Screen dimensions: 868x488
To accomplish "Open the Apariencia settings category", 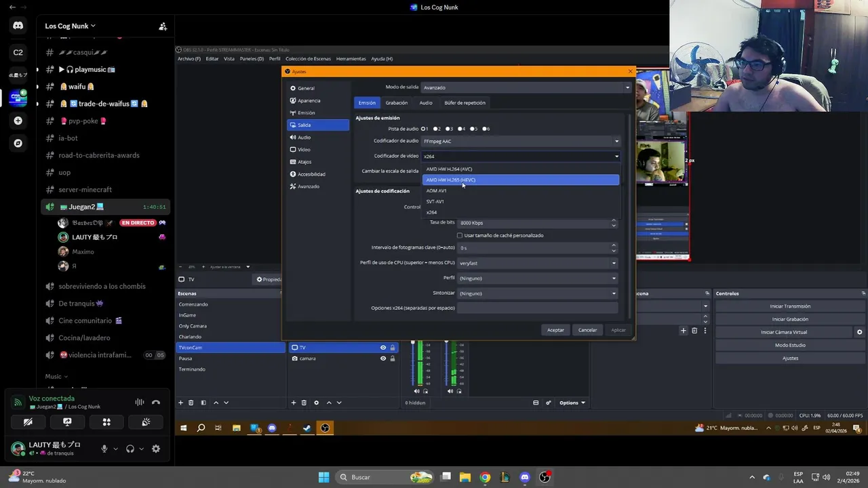I will click(318, 100).
